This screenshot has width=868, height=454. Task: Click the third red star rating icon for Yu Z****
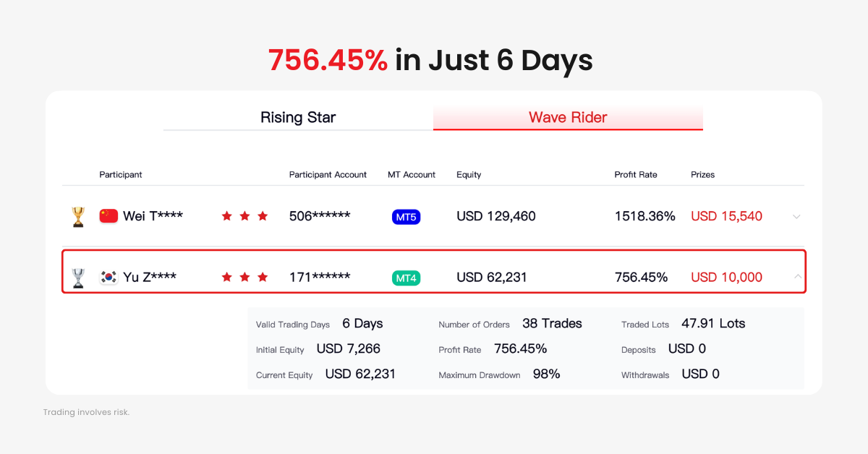[263, 276]
